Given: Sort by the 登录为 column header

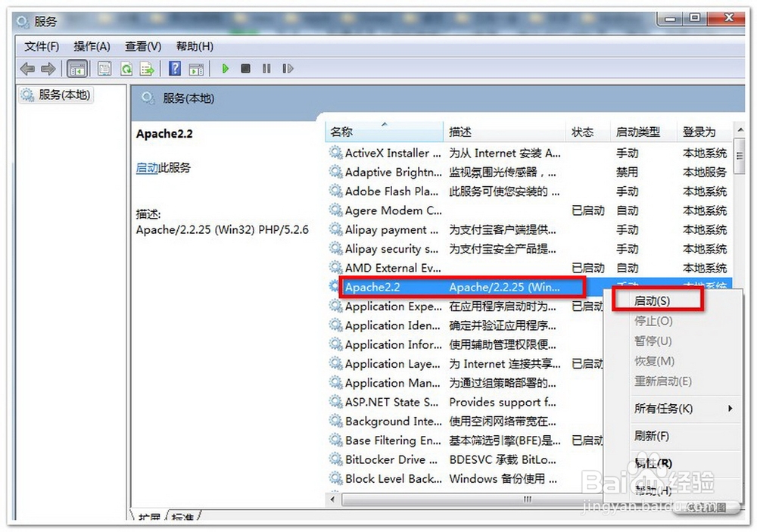Looking at the screenshot, I should click(x=705, y=132).
